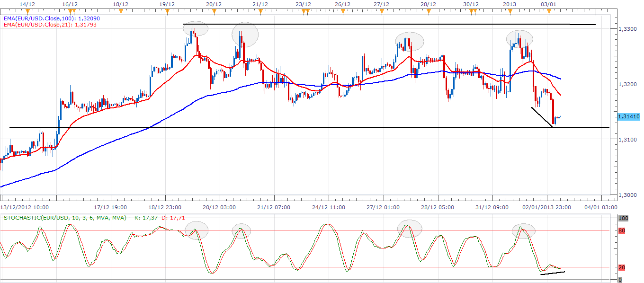Click the orange marker under 14/12
The width and height of the screenshot is (644, 283).
pyautogui.click(x=28, y=10)
